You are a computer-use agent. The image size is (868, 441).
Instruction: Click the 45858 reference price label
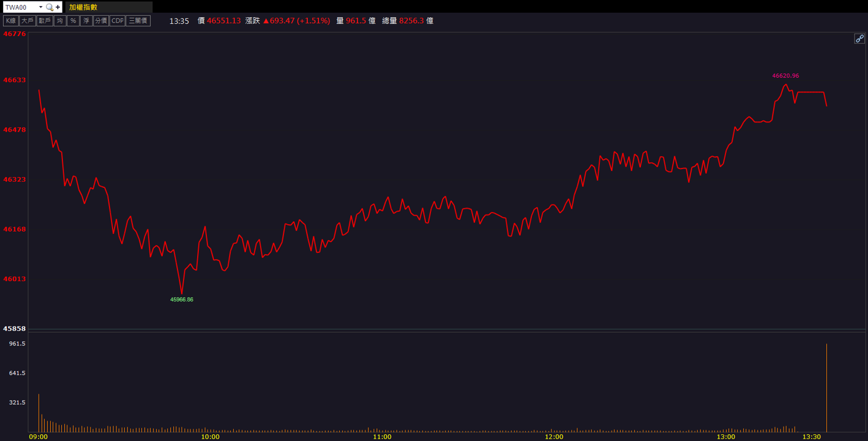click(15, 329)
